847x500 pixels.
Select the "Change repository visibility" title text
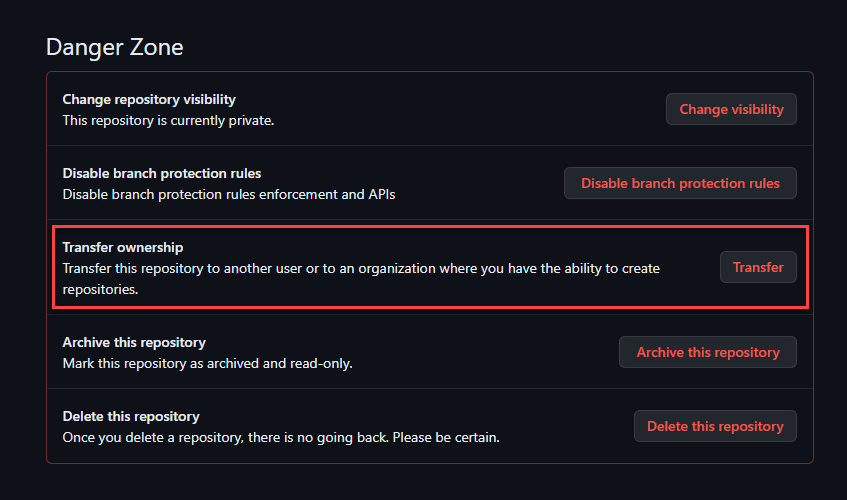pyautogui.click(x=149, y=99)
